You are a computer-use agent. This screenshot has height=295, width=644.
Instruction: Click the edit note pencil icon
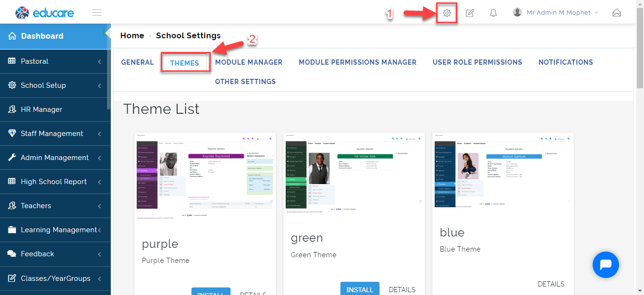470,13
